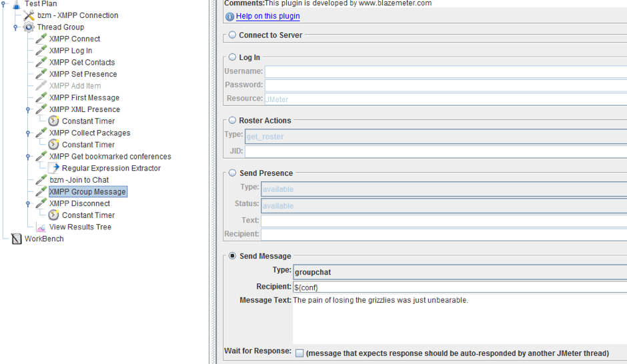Click the Recipient field containing ${conf}
The height and width of the screenshot is (364, 627).
(460, 287)
